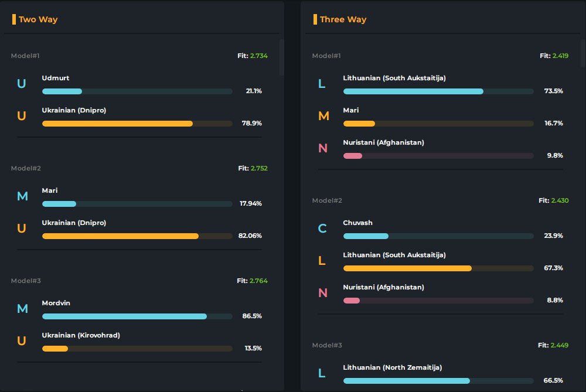Click the cyan U icon beside Udmurt

(x=22, y=84)
